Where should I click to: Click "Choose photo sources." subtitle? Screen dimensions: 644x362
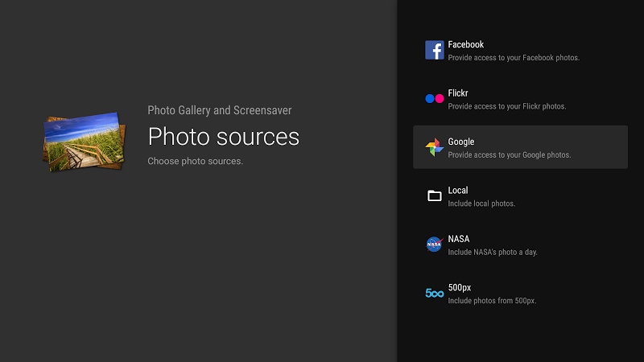tap(195, 162)
